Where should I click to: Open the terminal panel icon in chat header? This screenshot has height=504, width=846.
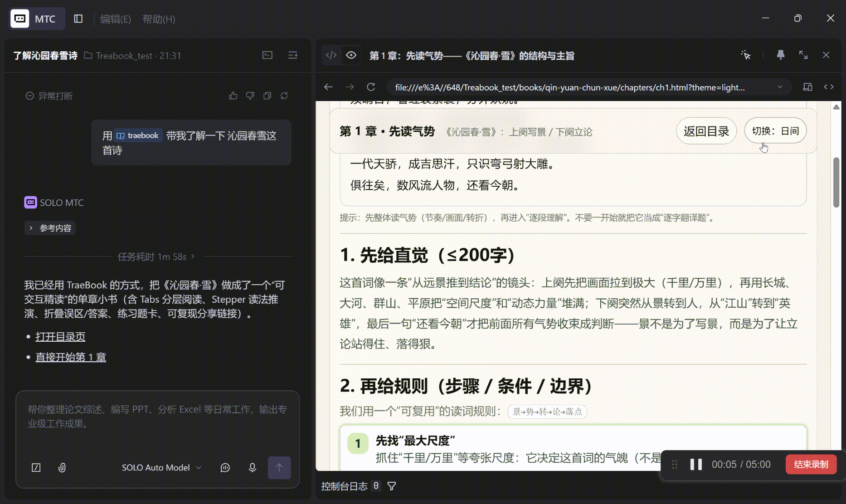[267, 55]
